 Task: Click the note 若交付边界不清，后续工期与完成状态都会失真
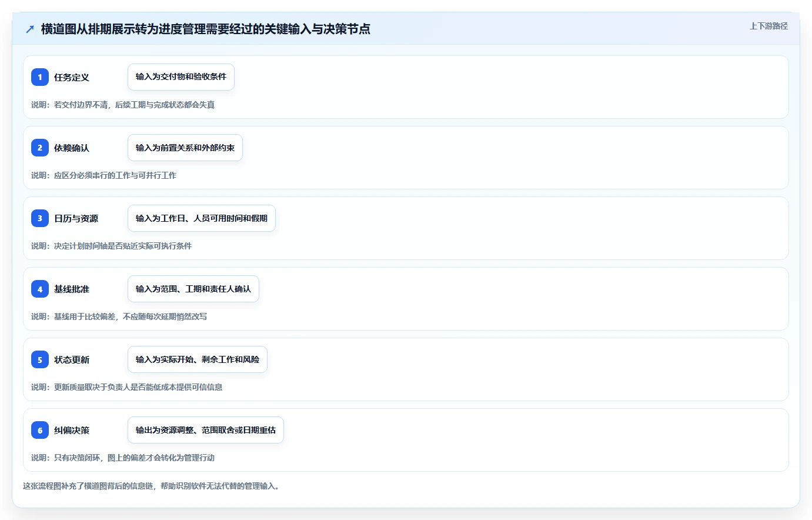134,105
